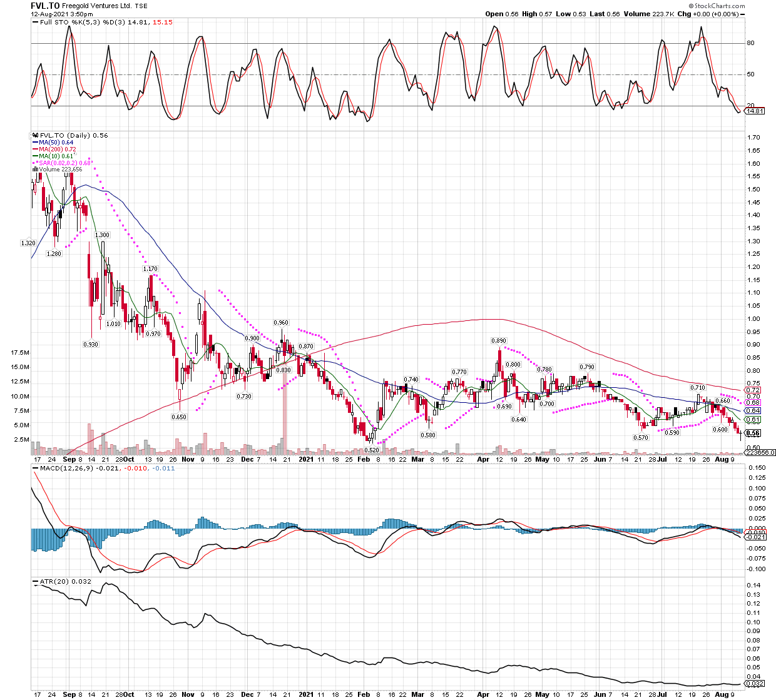Select the 0.56 last price tag on the right axis
This screenshot has width=776, height=700.
753,434
